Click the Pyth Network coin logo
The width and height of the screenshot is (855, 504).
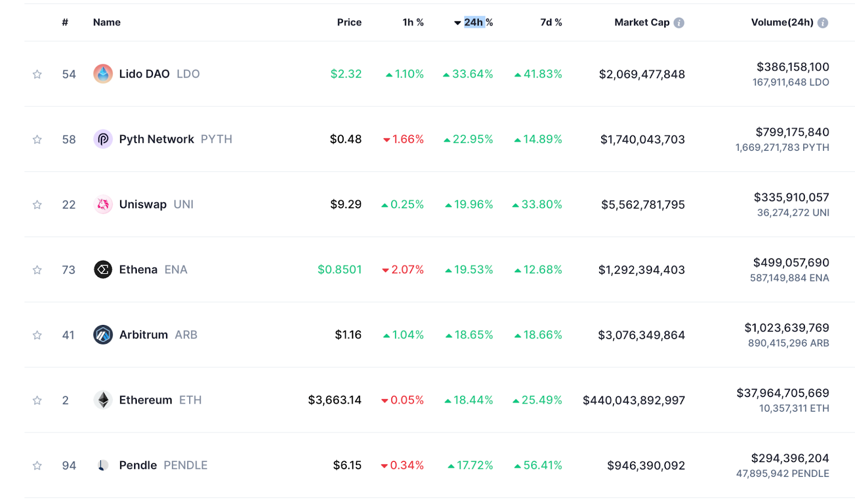[x=103, y=139]
